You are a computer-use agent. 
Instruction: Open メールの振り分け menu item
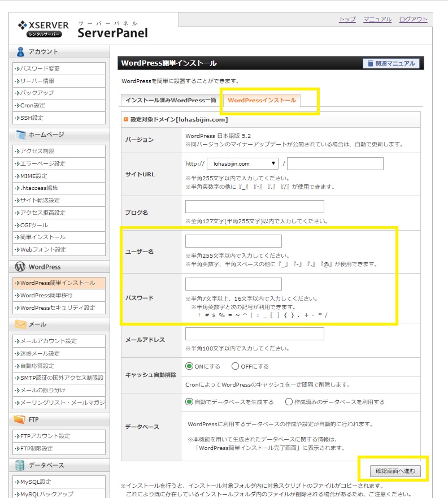(x=59, y=391)
